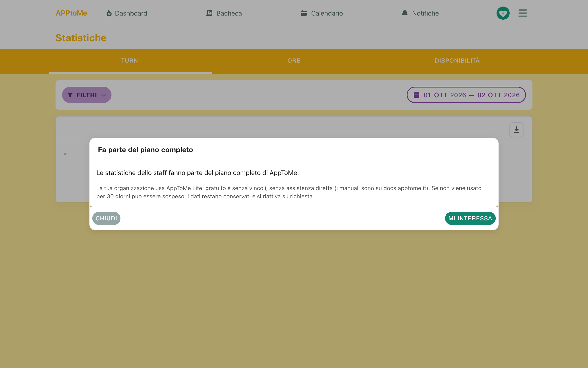Go to Bacheca in navigation bar

tap(224, 13)
